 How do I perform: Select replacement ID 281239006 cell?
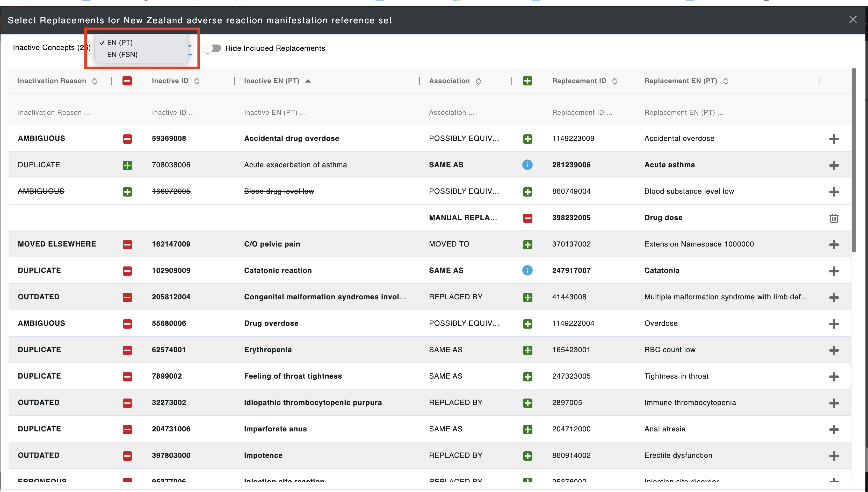pyautogui.click(x=571, y=165)
